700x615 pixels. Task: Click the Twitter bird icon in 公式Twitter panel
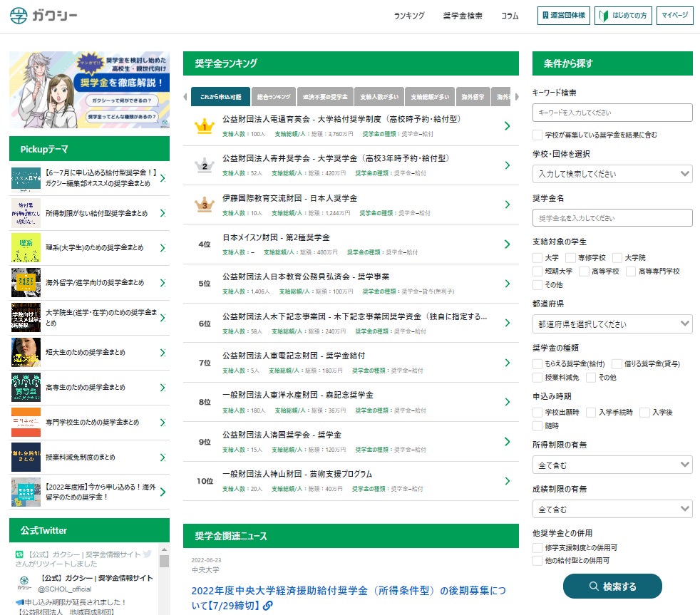[x=147, y=552]
